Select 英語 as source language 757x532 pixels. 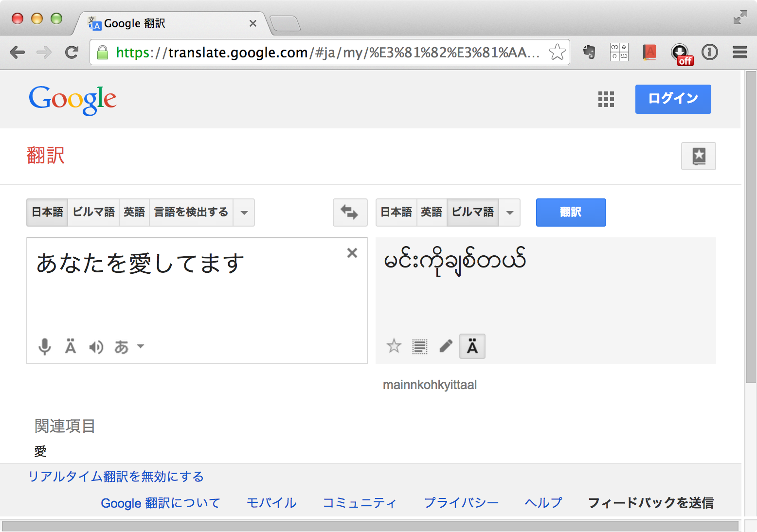coord(134,213)
